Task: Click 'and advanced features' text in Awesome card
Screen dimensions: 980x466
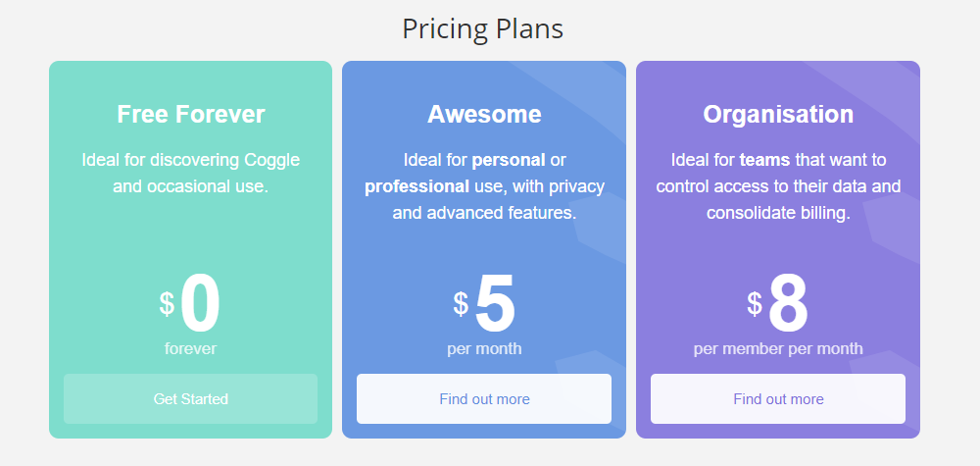Action: [x=484, y=212]
